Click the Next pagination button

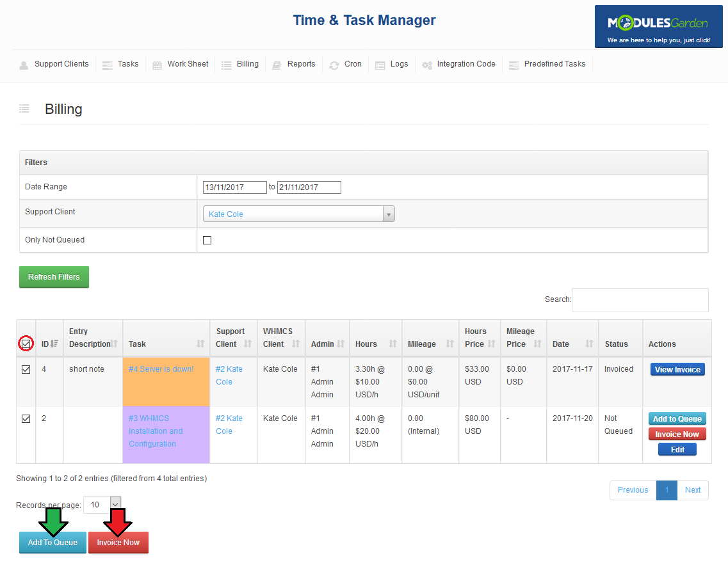click(x=693, y=490)
